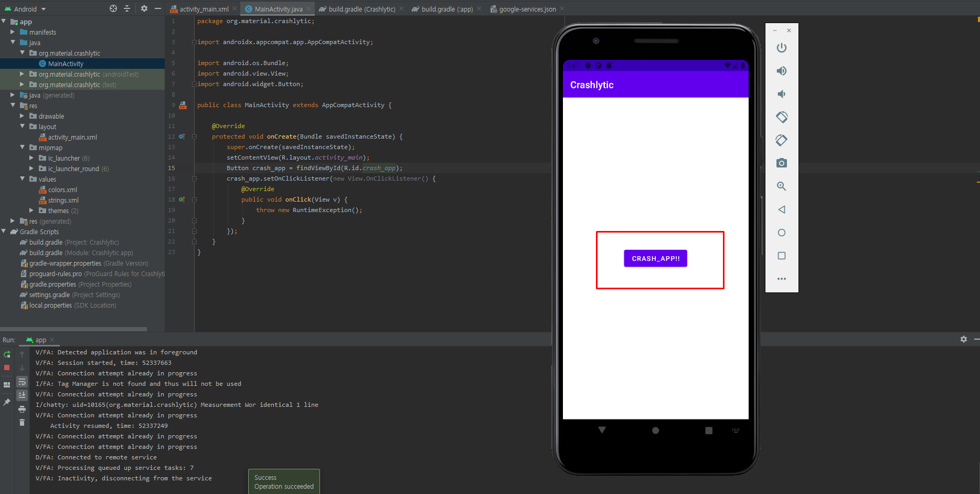The width and height of the screenshot is (980, 494).
Task: Collapse the java folder
Action: [x=13, y=43]
